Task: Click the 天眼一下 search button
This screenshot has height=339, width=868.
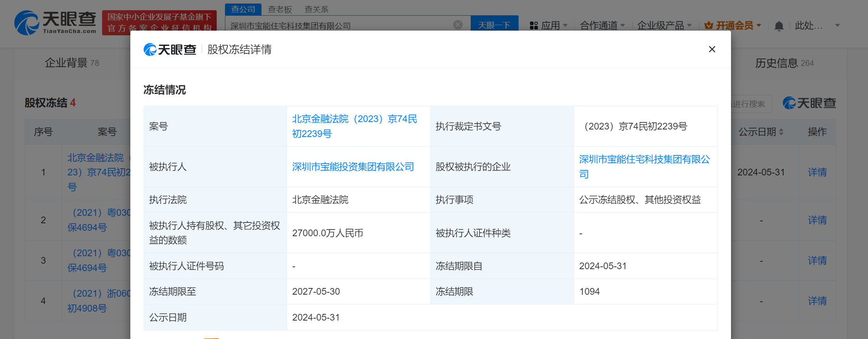Action: [x=494, y=24]
